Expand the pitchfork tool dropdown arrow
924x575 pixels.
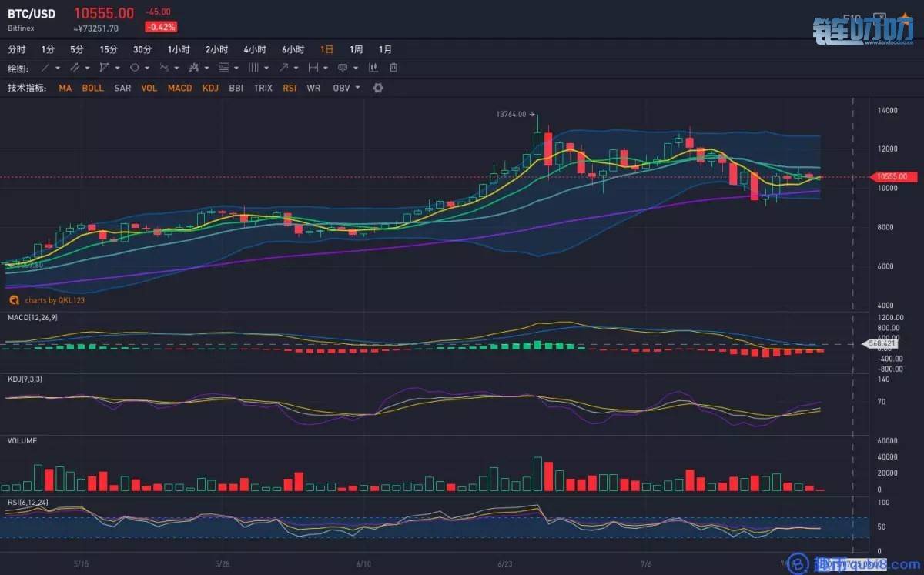[x=206, y=68]
